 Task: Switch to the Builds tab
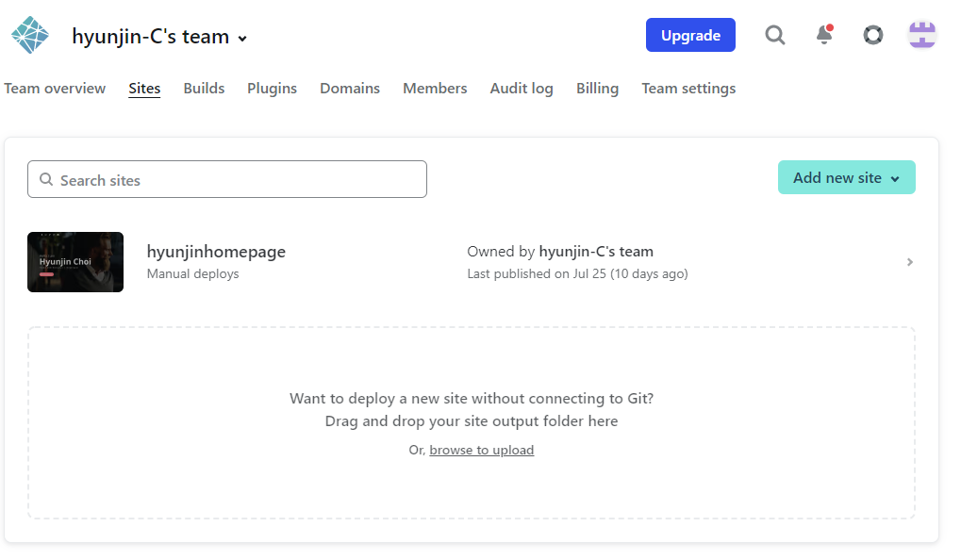point(204,89)
